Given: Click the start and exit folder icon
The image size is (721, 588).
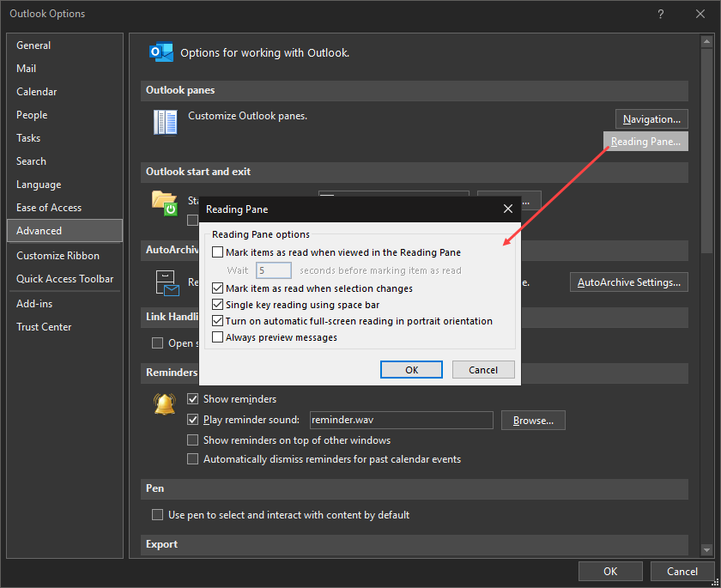Looking at the screenshot, I should pos(165,203).
